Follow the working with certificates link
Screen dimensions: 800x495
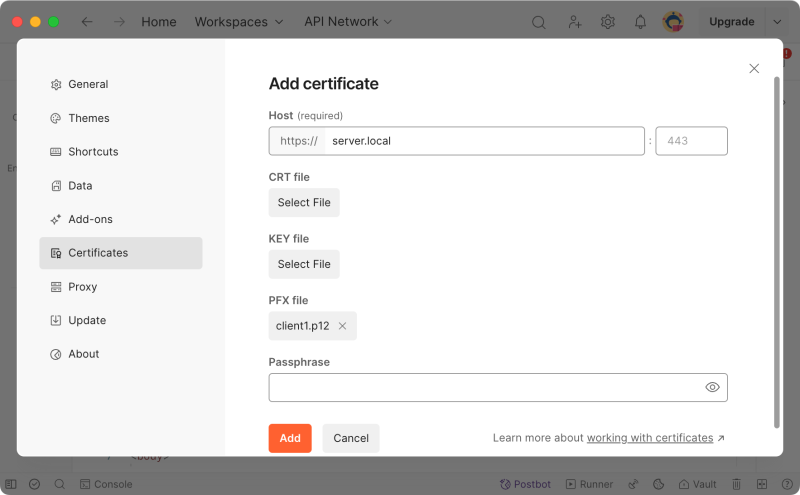coord(650,438)
